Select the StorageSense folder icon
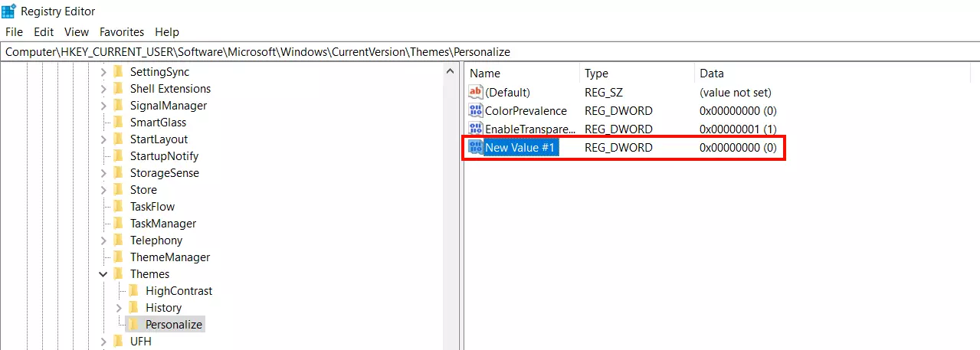The height and width of the screenshot is (350, 980). (118, 173)
